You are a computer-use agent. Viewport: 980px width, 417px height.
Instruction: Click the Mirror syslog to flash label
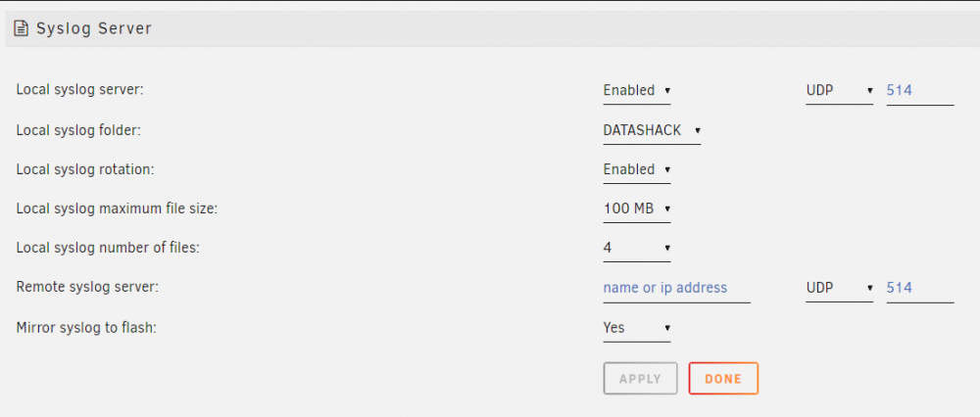tap(85, 327)
